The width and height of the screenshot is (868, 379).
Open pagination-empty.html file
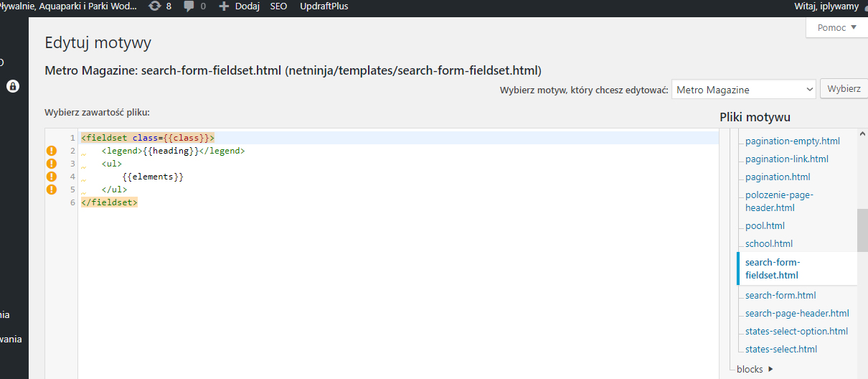pos(793,141)
